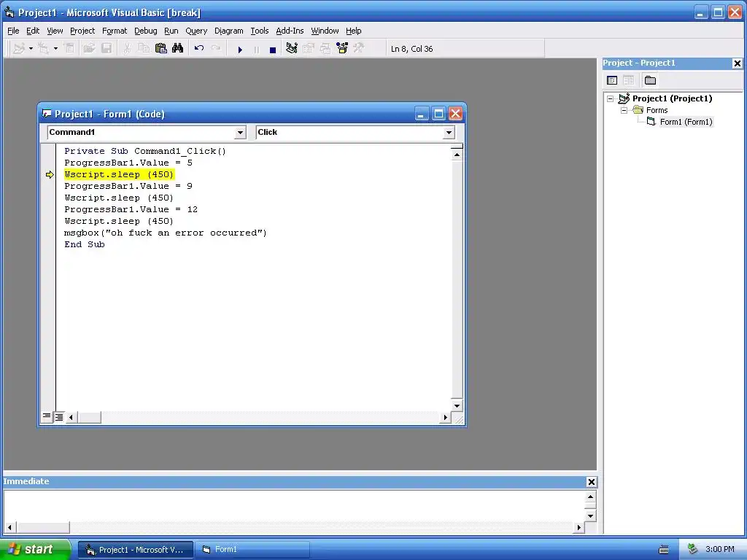Click the Menu Editor toolbar icon
The height and width of the screenshot is (560, 747).
[69, 49]
